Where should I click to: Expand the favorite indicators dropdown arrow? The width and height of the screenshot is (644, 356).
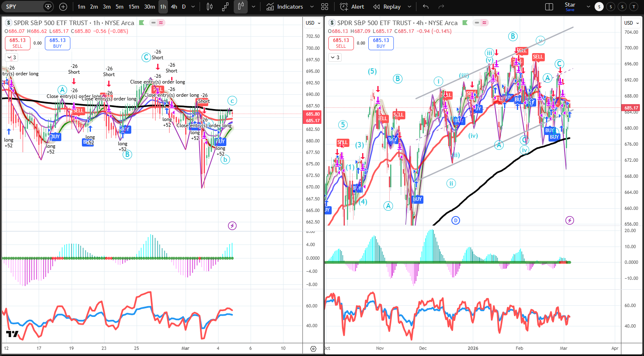pyautogui.click(x=312, y=7)
